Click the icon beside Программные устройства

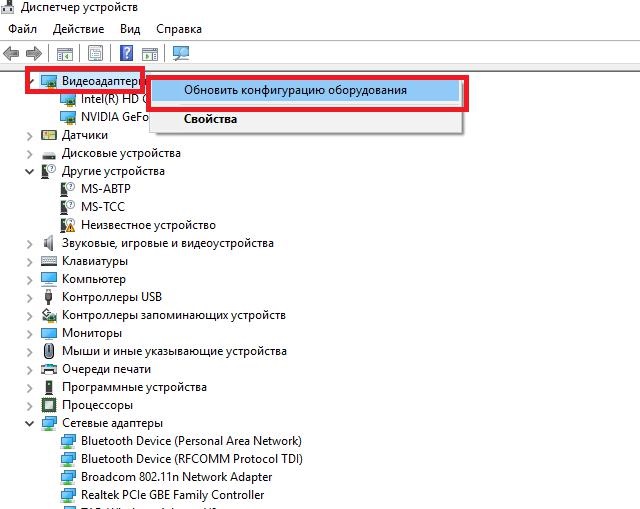(x=49, y=387)
